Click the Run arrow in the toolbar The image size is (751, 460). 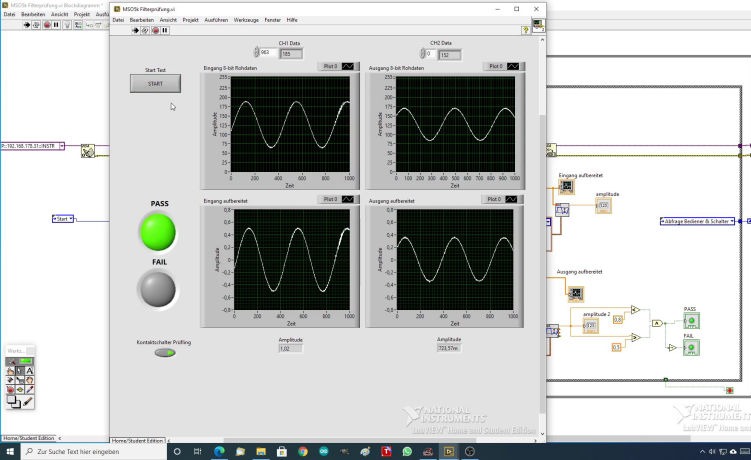click(136, 31)
